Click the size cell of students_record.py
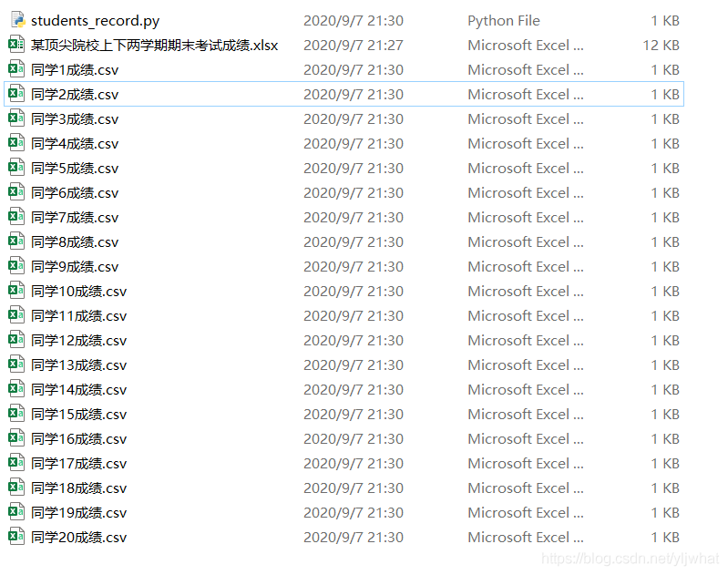 tap(665, 21)
